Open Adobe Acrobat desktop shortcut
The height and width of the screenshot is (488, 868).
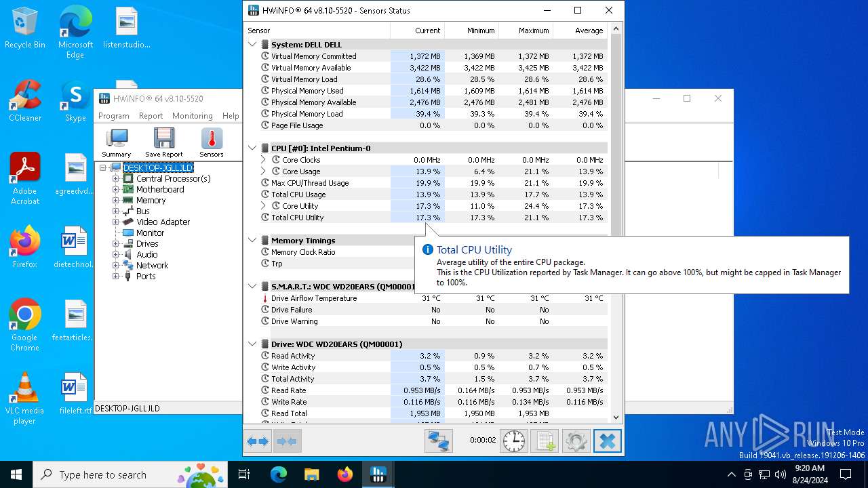click(x=25, y=178)
